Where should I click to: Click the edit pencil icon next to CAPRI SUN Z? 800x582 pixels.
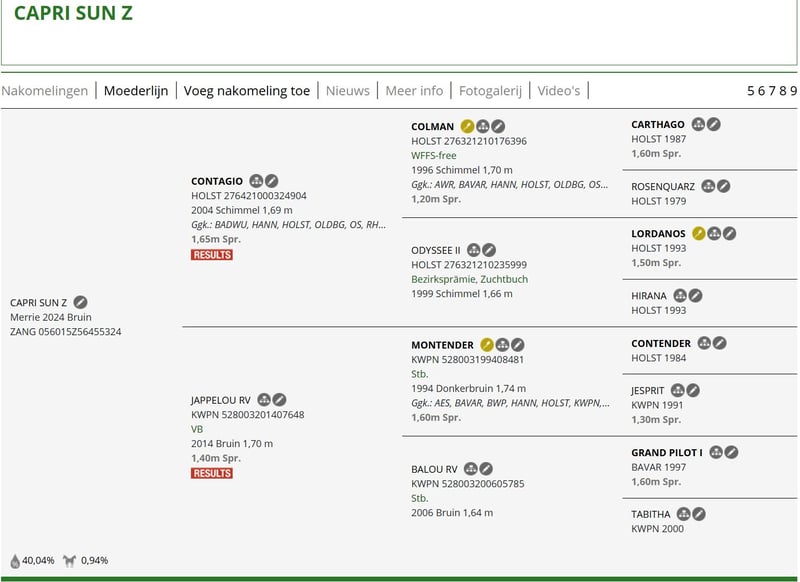pyautogui.click(x=81, y=302)
